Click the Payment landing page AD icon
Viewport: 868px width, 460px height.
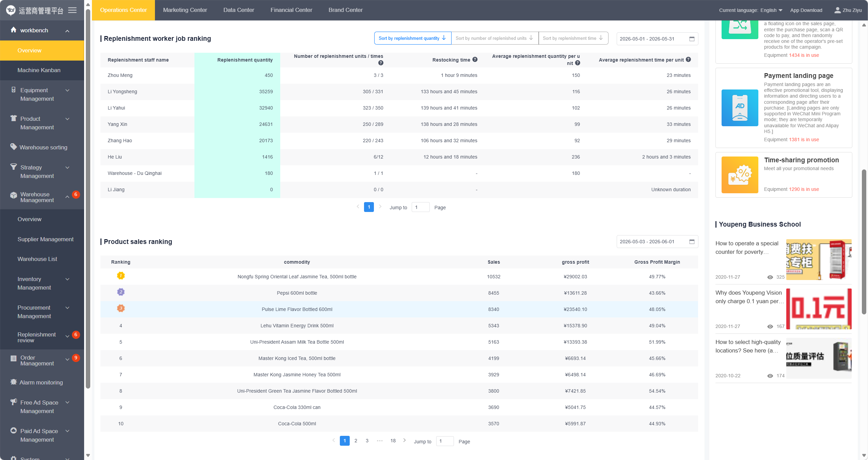pos(740,108)
